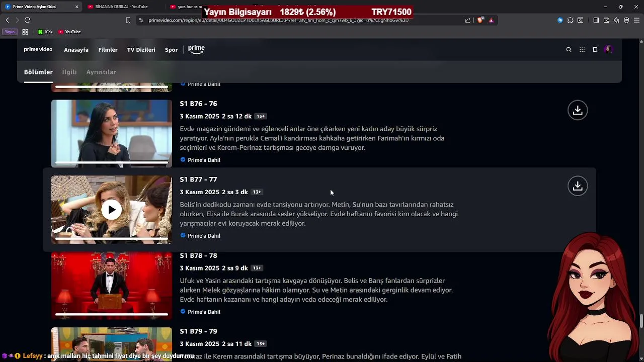Screen dimensions: 644x362
Task: Open the browser main hamburger menu
Action: [x=637, y=20]
